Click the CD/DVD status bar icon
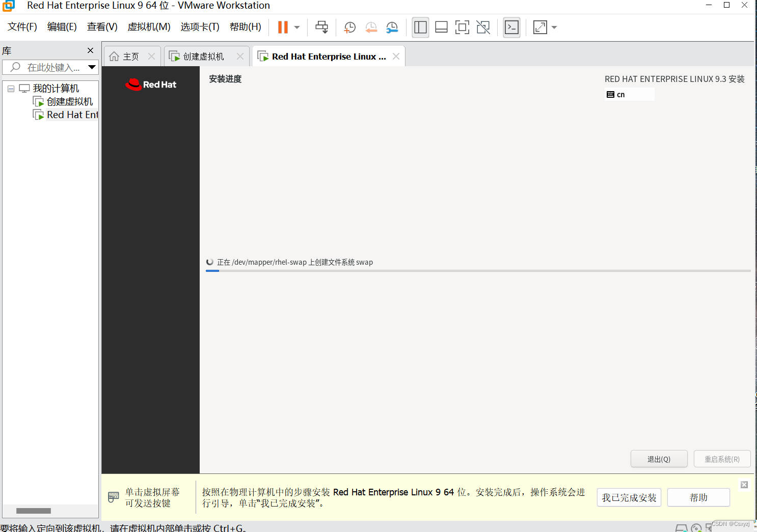757x532 pixels. pyautogui.click(x=696, y=528)
